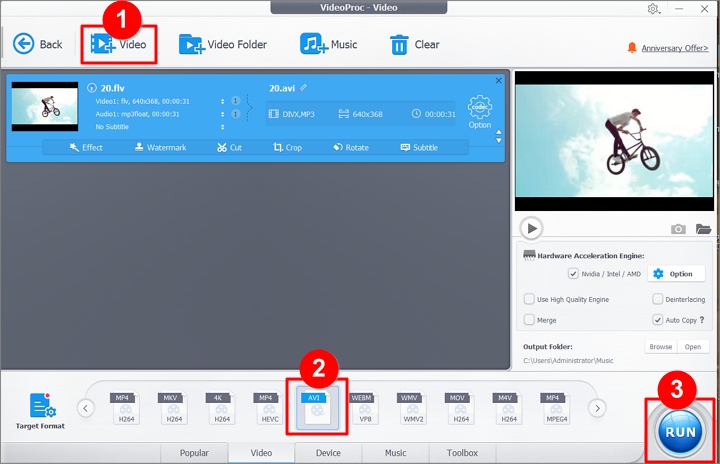The image size is (720, 464).
Task: Take a snapshot with camera icon
Action: (x=678, y=229)
